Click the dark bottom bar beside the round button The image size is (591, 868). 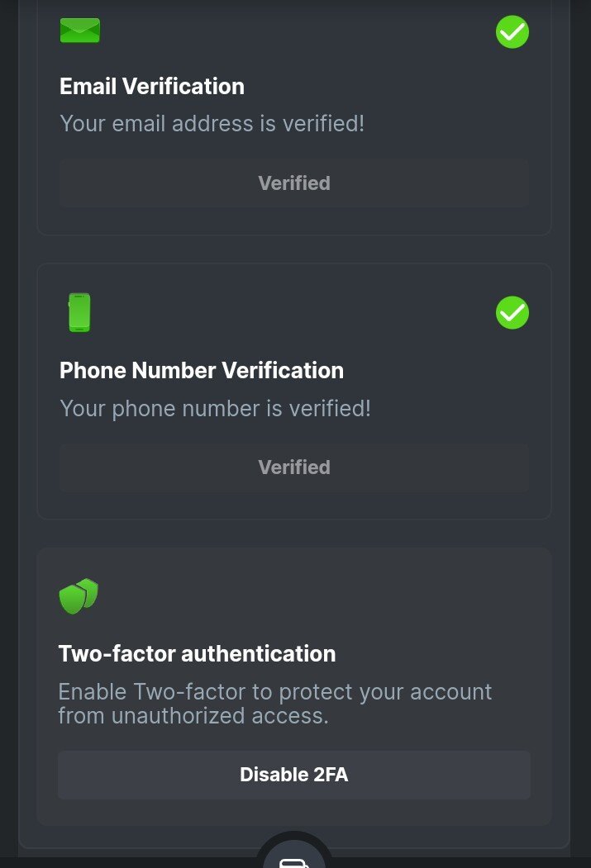(124, 861)
